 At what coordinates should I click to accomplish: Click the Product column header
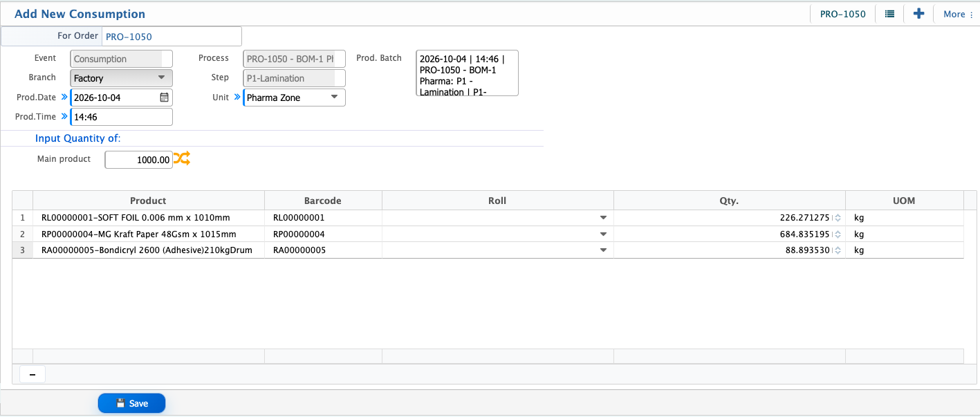(149, 201)
